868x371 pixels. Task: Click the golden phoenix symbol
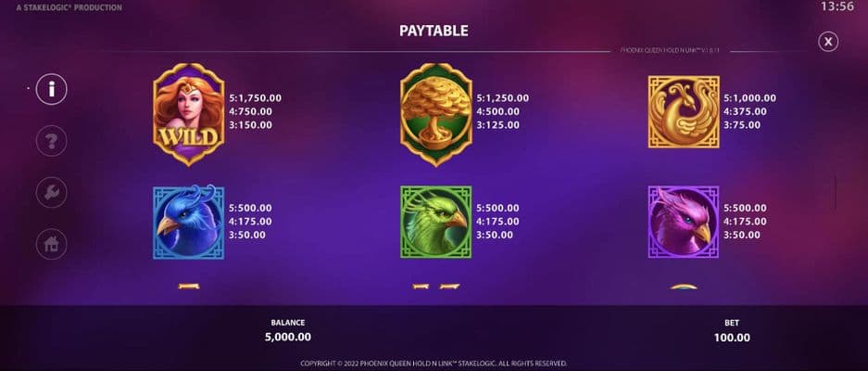click(684, 111)
